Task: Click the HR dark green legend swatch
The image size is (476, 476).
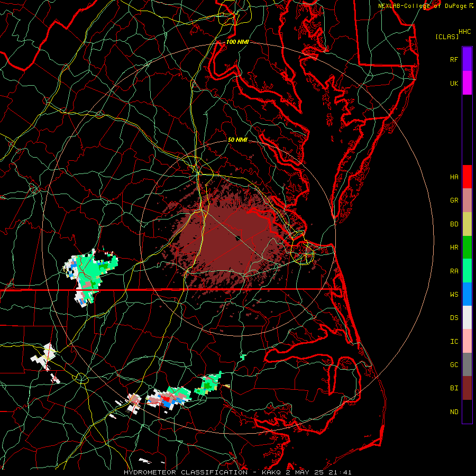Action: click(x=467, y=248)
